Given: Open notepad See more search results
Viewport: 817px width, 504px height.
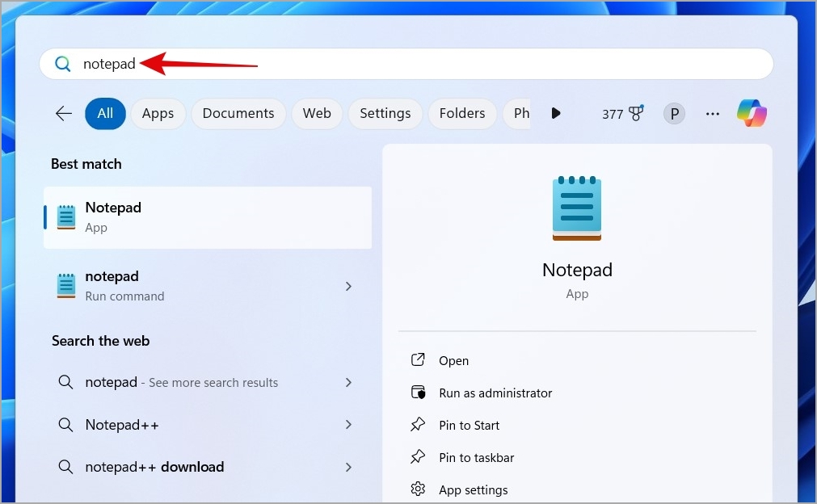Looking at the screenshot, I should tap(206, 382).
